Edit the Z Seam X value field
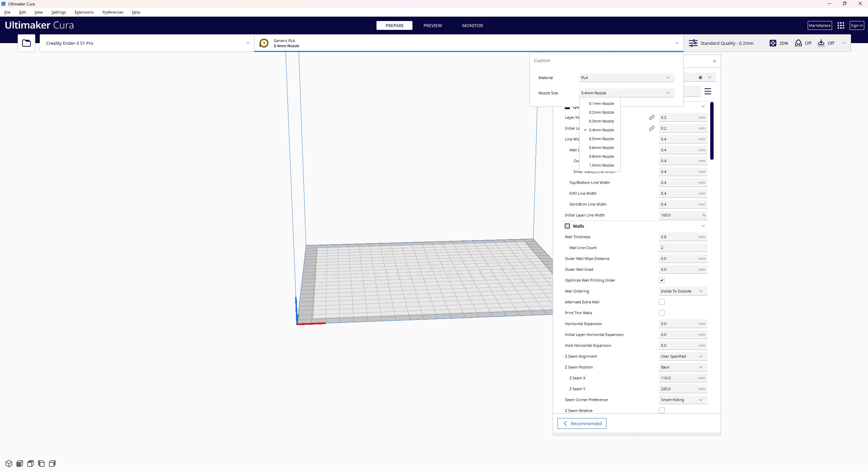This screenshot has height=471, width=868. point(683,378)
